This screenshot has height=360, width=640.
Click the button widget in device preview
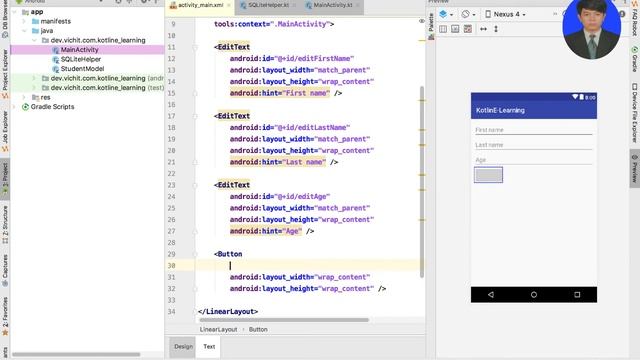(x=488, y=175)
